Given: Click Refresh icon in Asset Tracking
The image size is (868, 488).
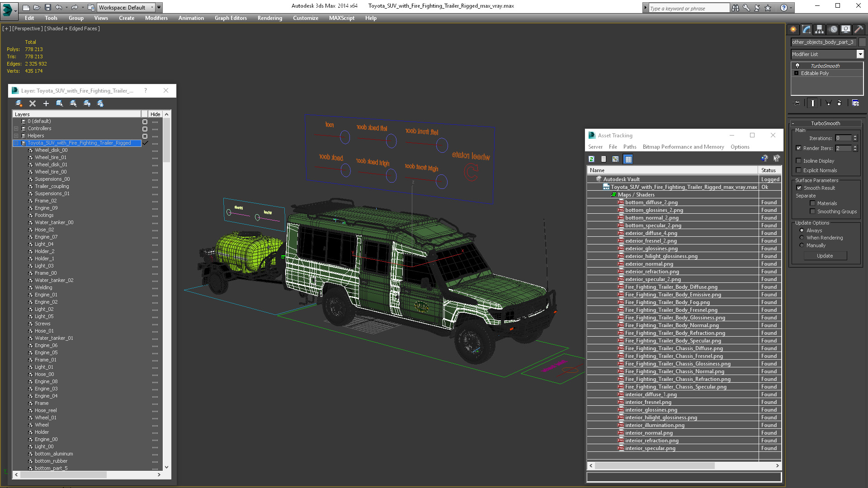Looking at the screenshot, I should [591, 159].
